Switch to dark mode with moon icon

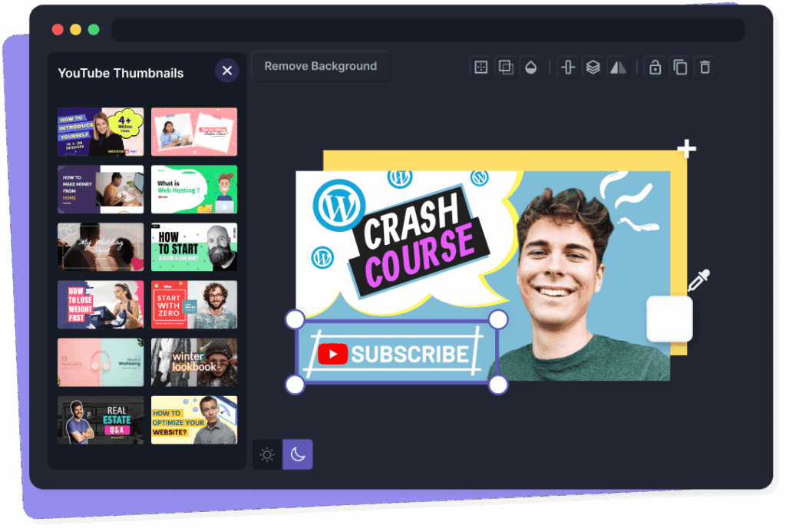pos(298,454)
